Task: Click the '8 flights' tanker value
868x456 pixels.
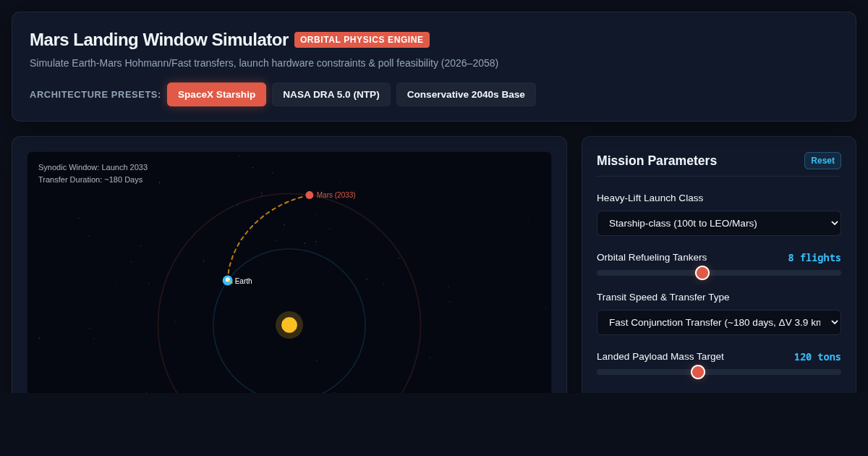Action: click(814, 258)
